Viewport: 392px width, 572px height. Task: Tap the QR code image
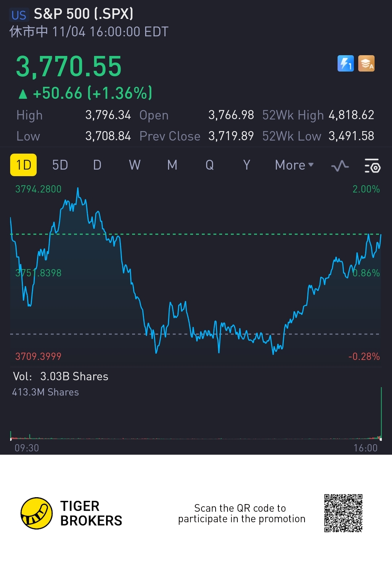click(x=343, y=513)
